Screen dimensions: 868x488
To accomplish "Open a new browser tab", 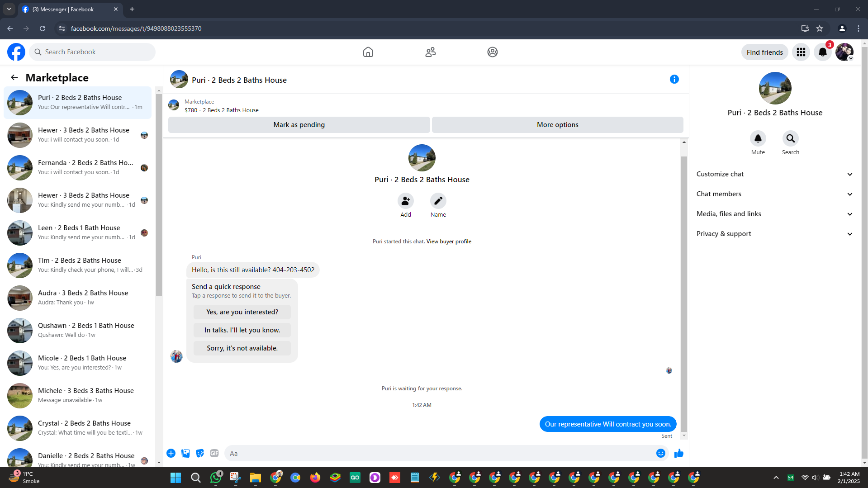I will [x=132, y=9].
